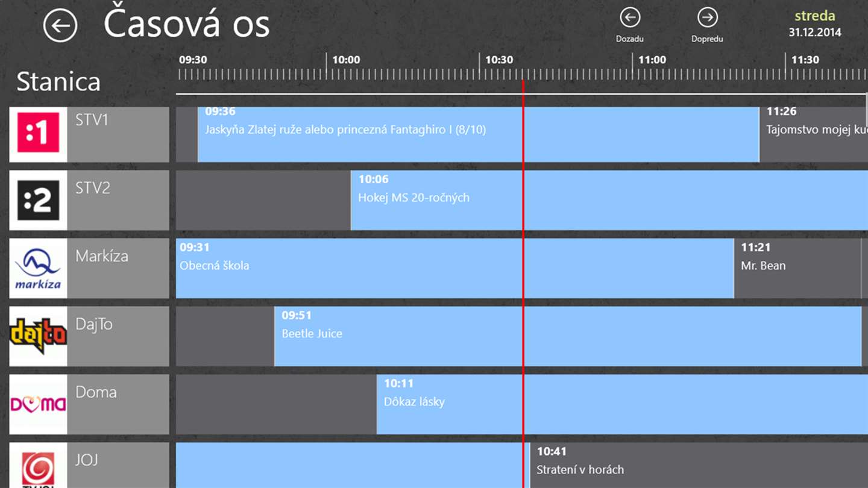Click the back arrow beside Časová os
The width and height of the screenshot is (868, 488).
(60, 27)
